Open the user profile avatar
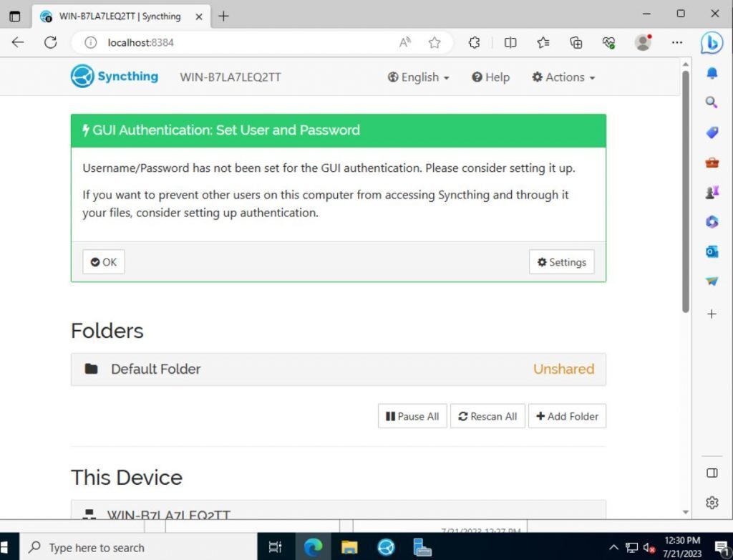Screen dimensions: 733x560 (644, 42)
